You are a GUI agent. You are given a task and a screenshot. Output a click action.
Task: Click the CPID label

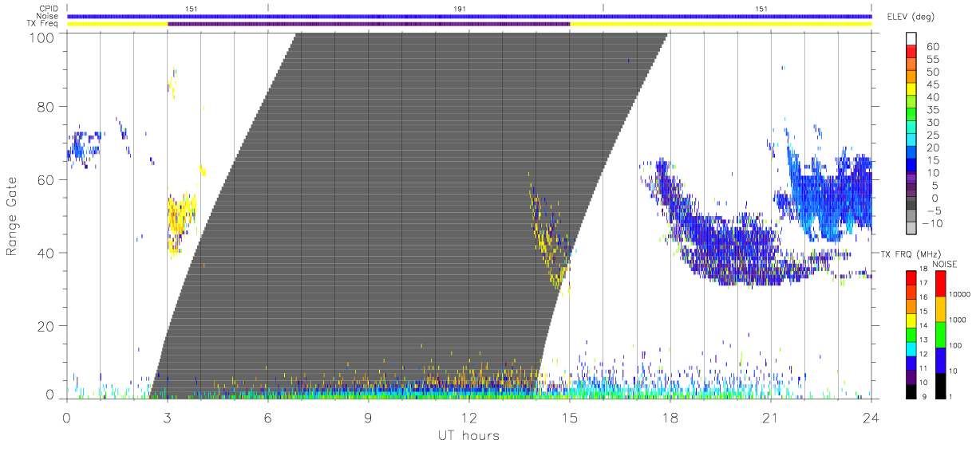click(x=49, y=8)
